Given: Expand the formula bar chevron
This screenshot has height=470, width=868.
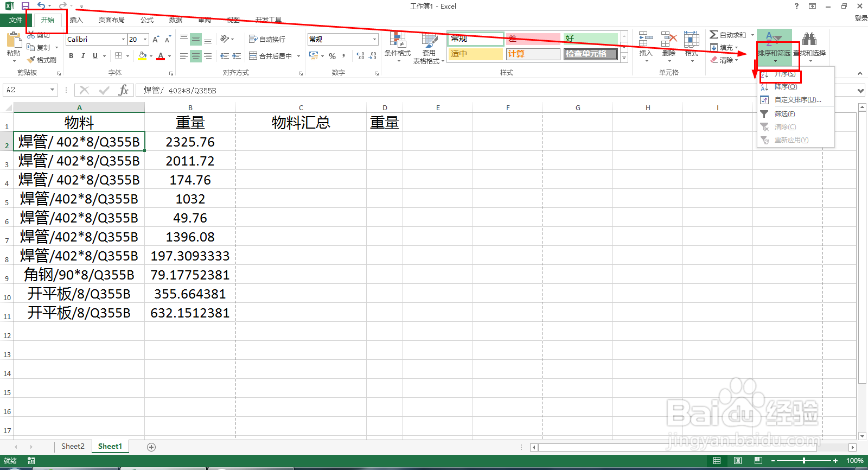Looking at the screenshot, I should point(860,91).
